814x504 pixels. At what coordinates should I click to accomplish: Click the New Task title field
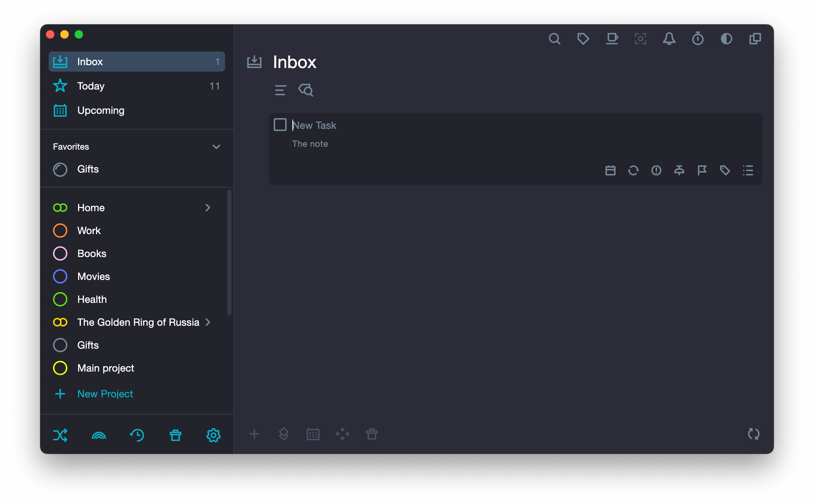(315, 125)
